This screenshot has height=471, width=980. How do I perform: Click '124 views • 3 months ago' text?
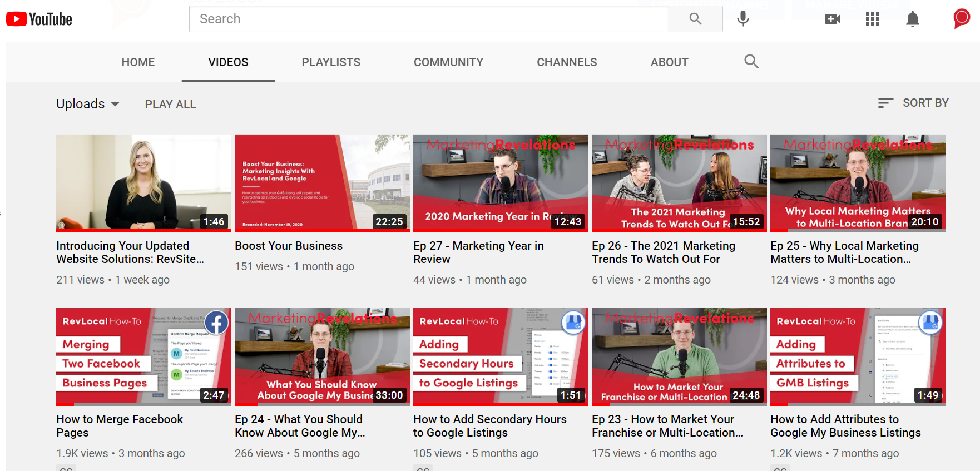coord(833,280)
